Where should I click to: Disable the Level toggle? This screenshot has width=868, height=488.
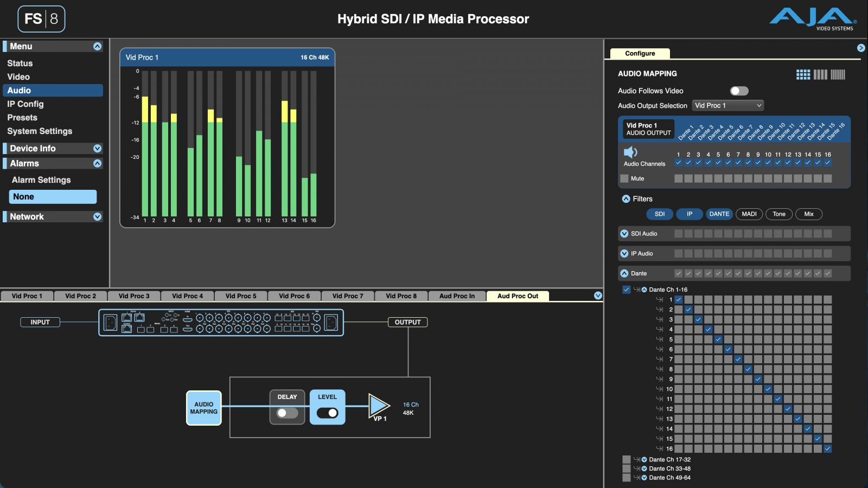click(x=327, y=413)
